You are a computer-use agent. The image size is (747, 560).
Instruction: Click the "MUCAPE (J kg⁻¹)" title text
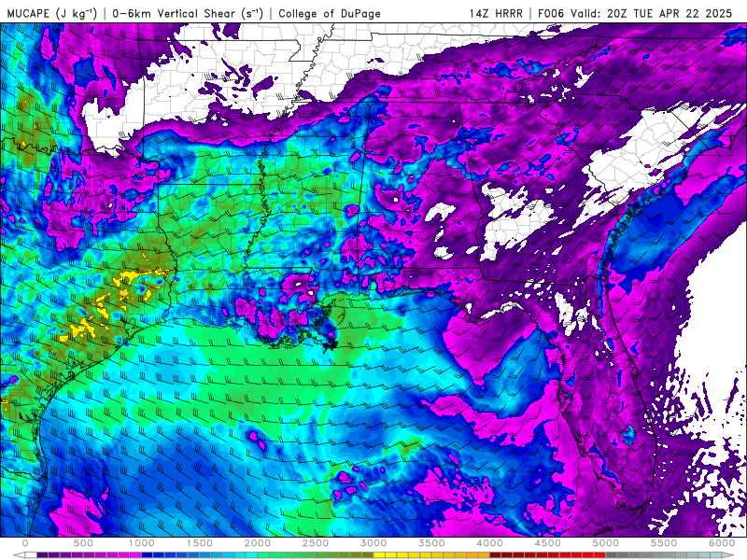[52, 13]
